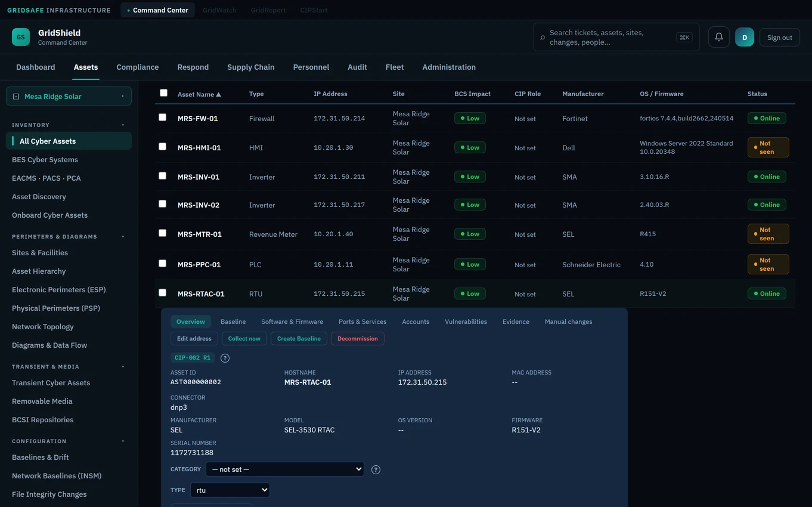Screen dimensions: 812x507
Task: Open the user avatar D menu
Action: [745, 37]
